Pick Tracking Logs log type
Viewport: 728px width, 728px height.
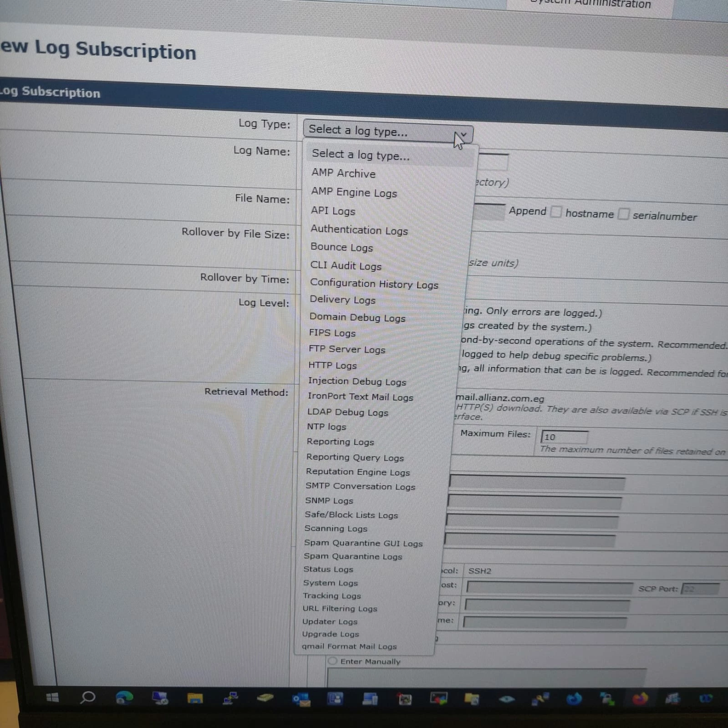pos(331,596)
